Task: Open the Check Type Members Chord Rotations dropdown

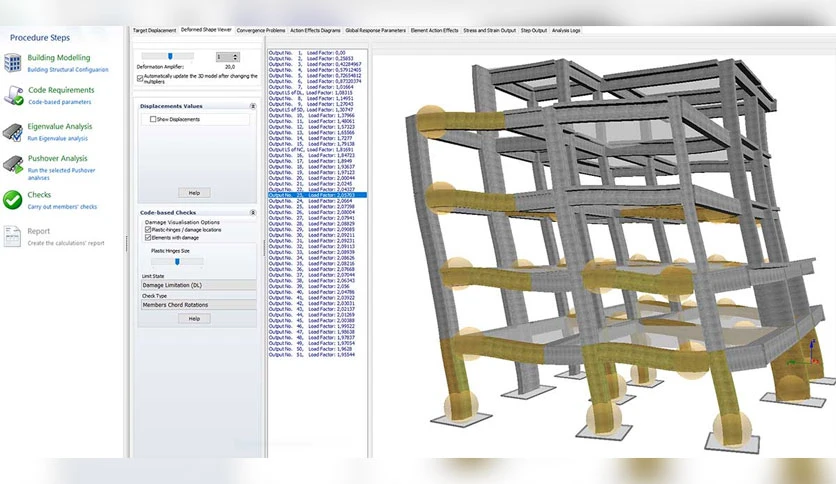Action: [x=198, y=305]
